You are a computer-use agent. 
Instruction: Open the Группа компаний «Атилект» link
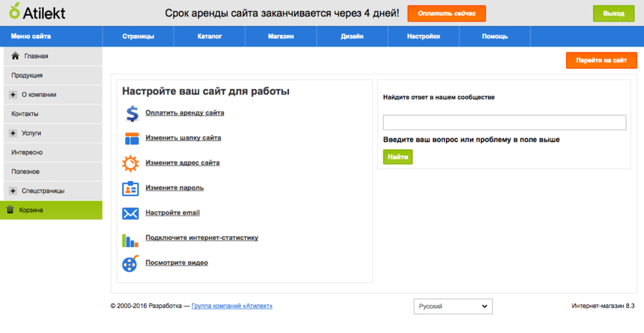[x=232, y=306]
